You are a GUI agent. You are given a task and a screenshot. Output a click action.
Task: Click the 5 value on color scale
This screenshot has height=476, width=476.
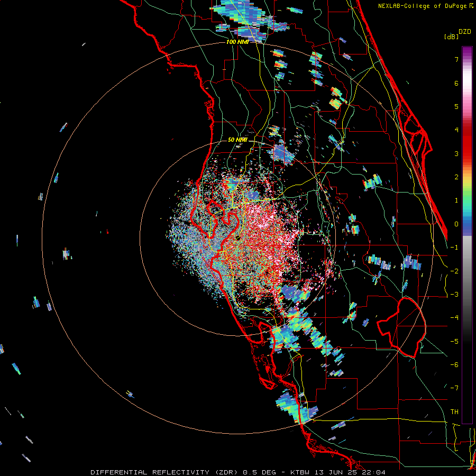456,106
